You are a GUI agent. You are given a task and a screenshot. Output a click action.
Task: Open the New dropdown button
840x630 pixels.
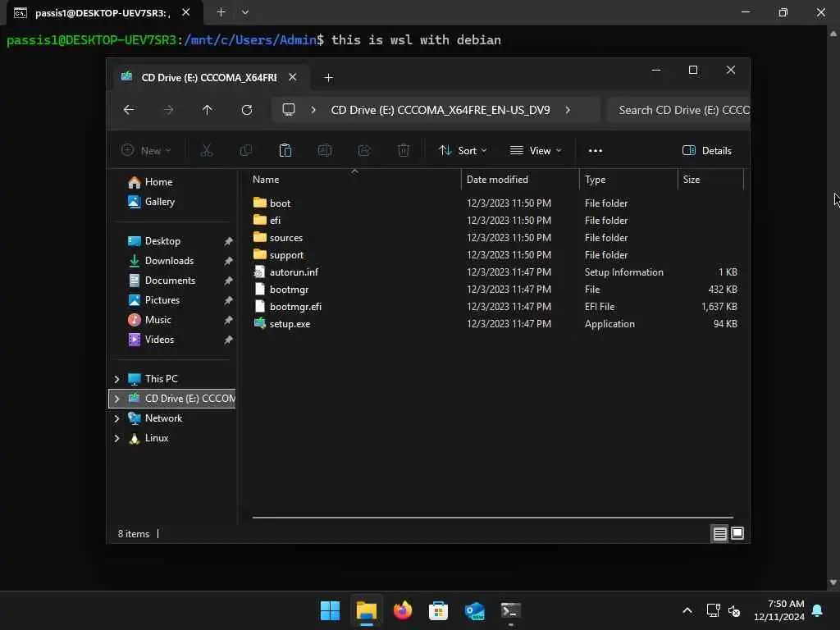point(146,151)
